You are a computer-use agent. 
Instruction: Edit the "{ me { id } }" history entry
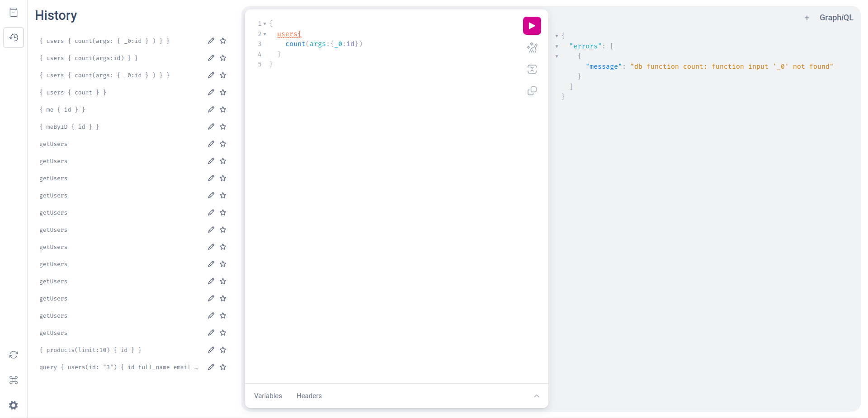pyautogui.click(x=211, y=109)
